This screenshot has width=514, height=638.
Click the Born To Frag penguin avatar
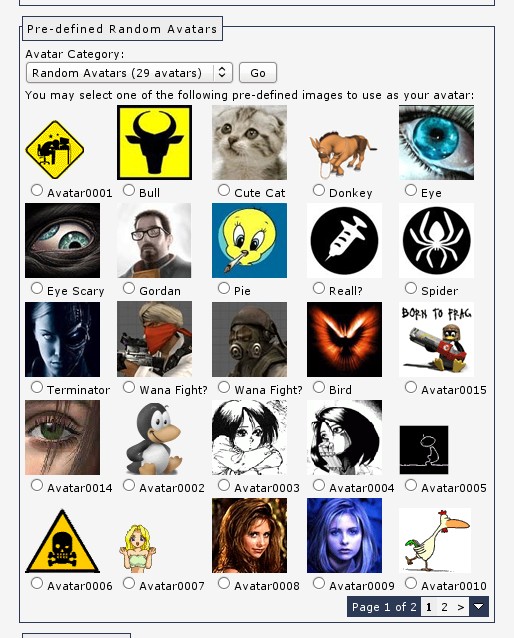point(436,339)
